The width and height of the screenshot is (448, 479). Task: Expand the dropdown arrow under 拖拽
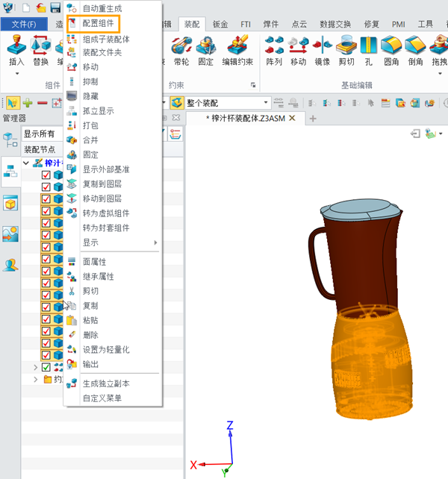440,74
